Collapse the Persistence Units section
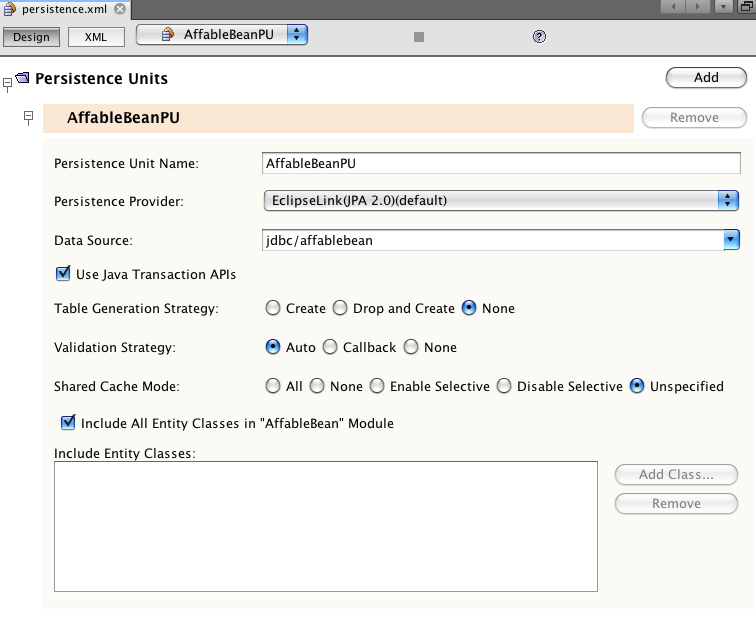The width and height of the screenshot is (756, 620). click(x=9, y=84)
